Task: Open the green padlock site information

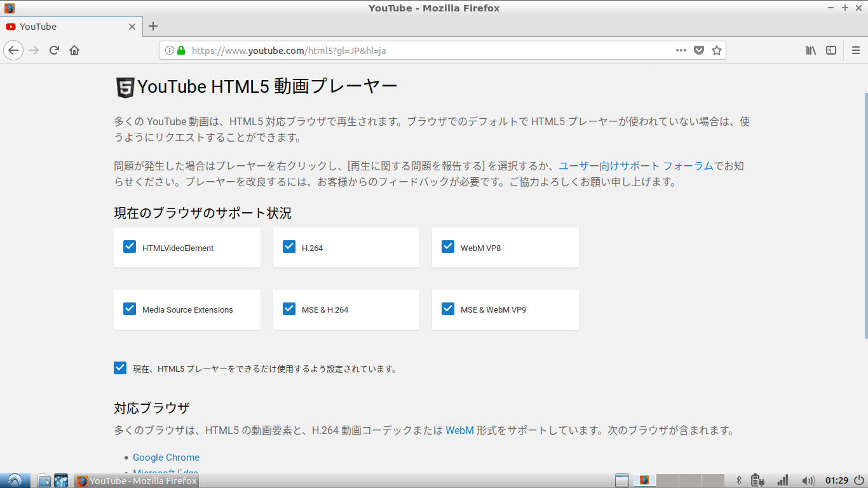Action: click(181, 50)
